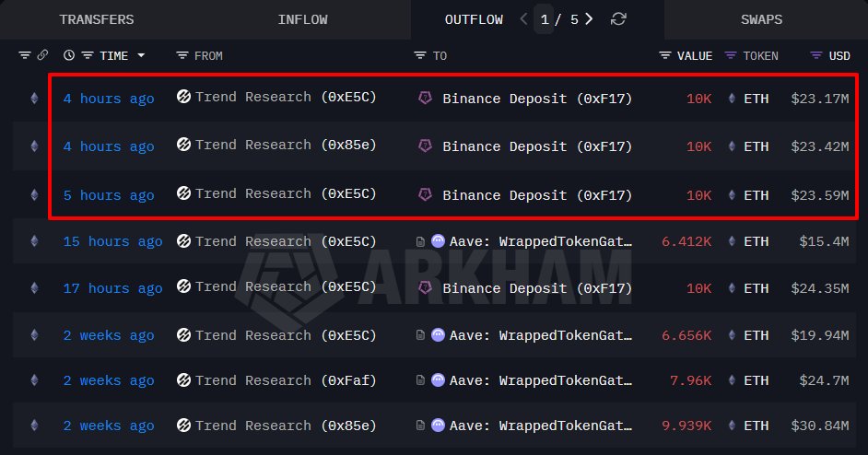
Task: Open Aave WrappedTokenGat recipient in $24.7M row
Action: (540, 380)
